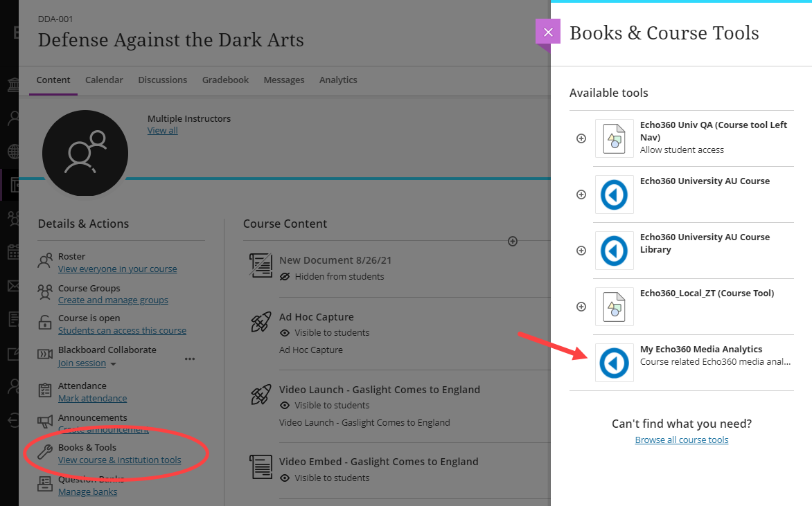Viewport: 812px width, 506px height.
Task: Open Video Launch - Gaslight Comes to England
Action: (x=380, y=390)
